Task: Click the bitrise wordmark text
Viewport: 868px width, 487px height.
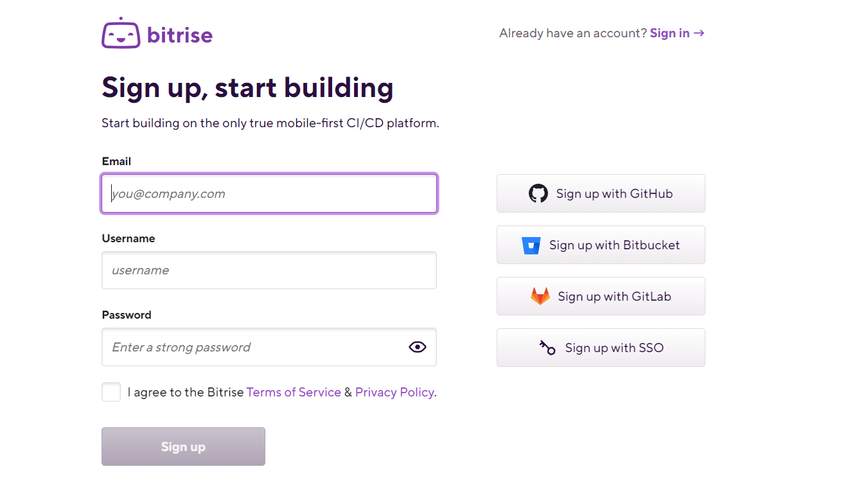Action: pos(180,35)
